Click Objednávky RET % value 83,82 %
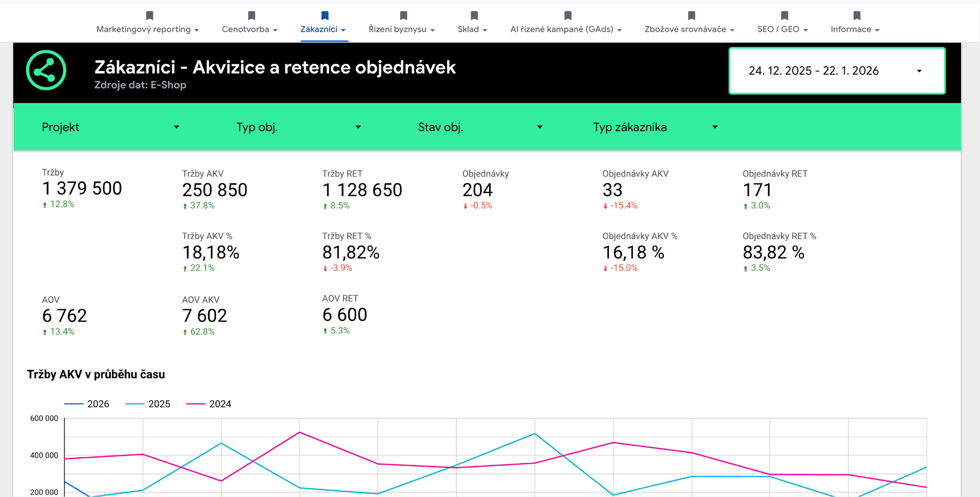Image resolution: width=980 pixels, height=497 pixels. (x=774, y=252)
